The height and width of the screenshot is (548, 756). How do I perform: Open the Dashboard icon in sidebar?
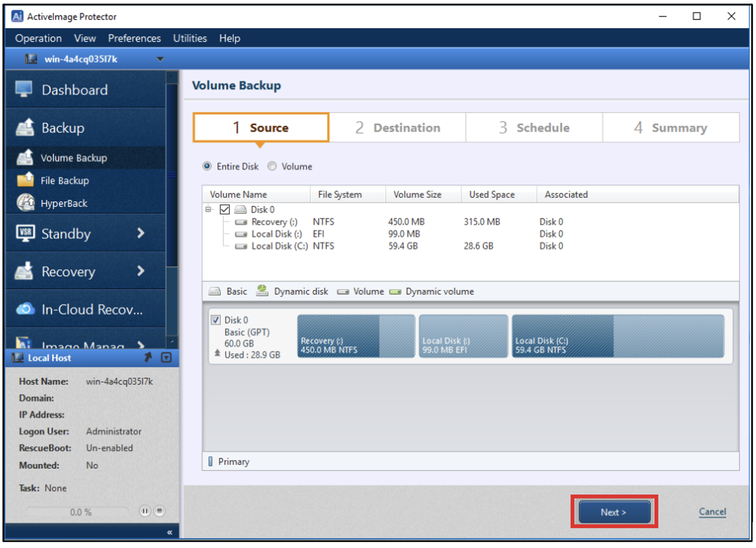click(24, 89)
